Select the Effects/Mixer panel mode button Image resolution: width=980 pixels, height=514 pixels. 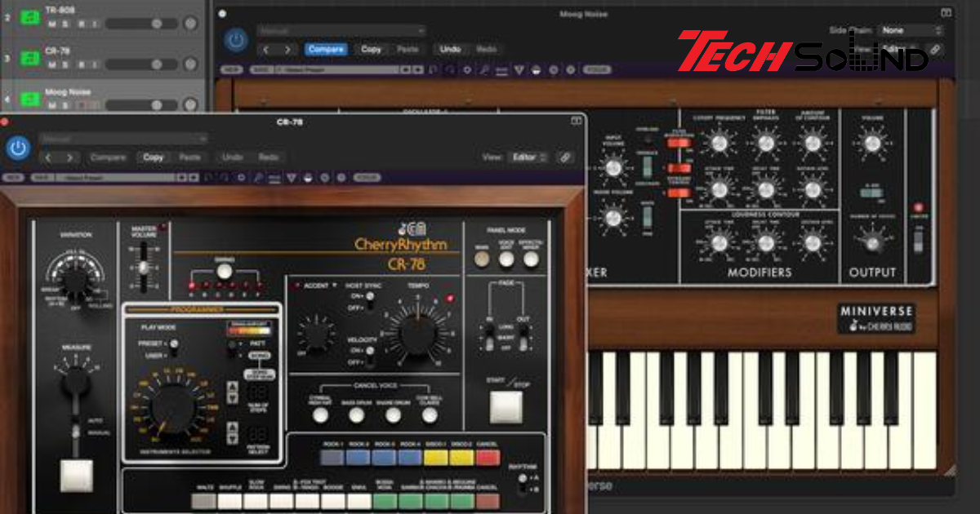tap(532, 260)
